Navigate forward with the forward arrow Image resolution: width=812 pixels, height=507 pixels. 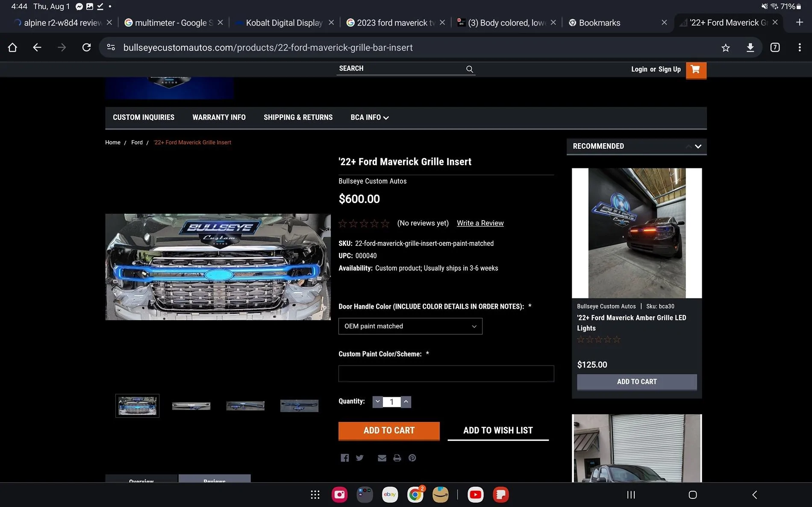(62, 47)
